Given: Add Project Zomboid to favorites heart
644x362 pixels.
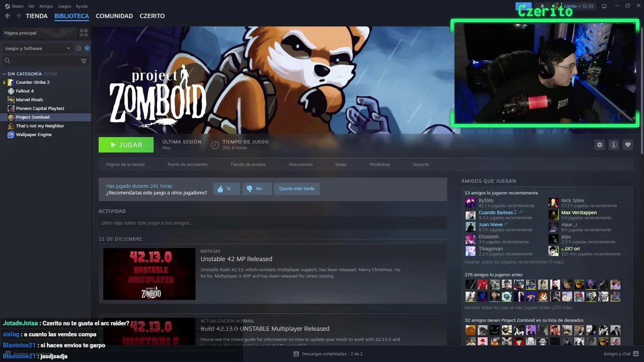Looking at the screenshot, I should [627, 145].
